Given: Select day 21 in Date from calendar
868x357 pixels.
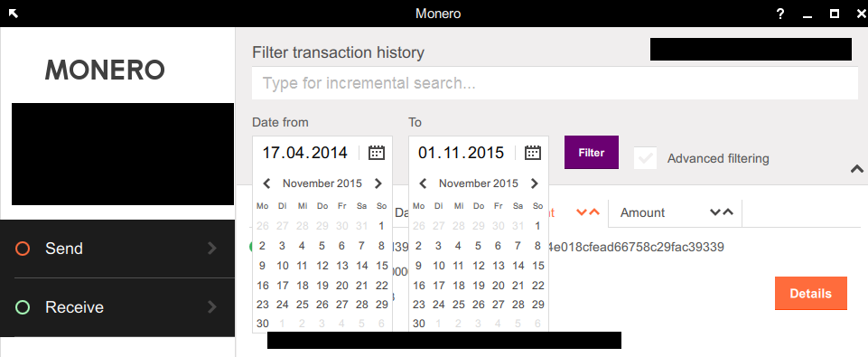Looking at the screenshot, I should click(x=362, y=286).
